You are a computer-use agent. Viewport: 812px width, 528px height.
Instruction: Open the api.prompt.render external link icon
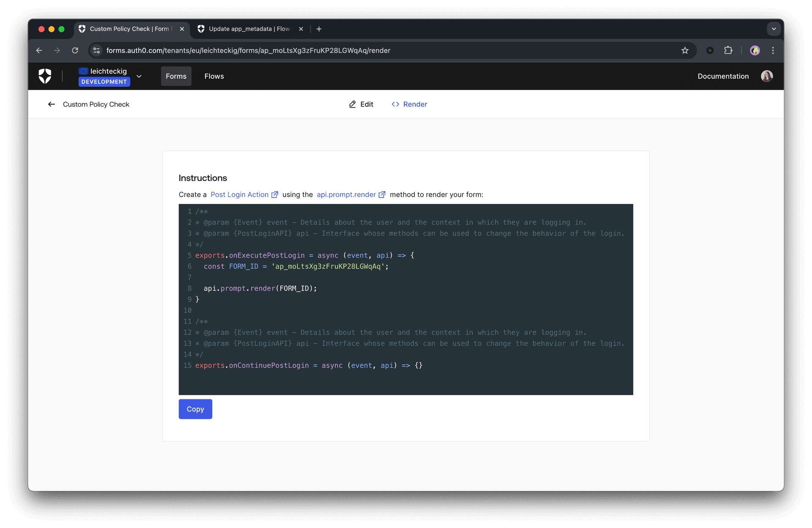[x=382, y=195]
